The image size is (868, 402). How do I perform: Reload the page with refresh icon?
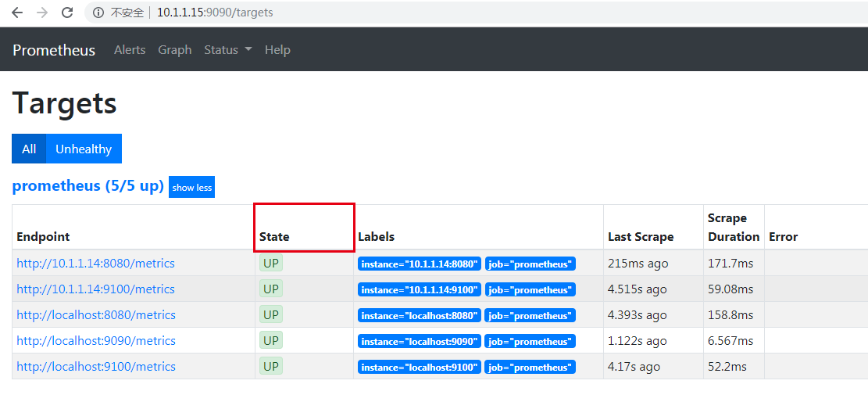click(x=67, y=13)
